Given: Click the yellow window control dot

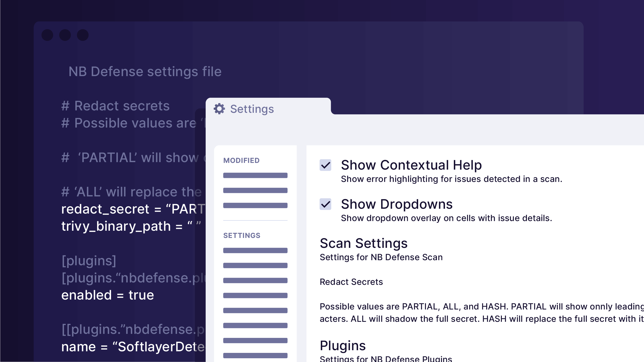Looking at the screenshot, I should [65, 35].
